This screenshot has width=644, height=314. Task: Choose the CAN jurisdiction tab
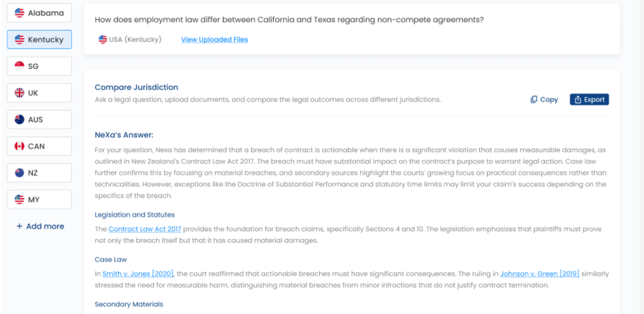[x=39, y=146]
